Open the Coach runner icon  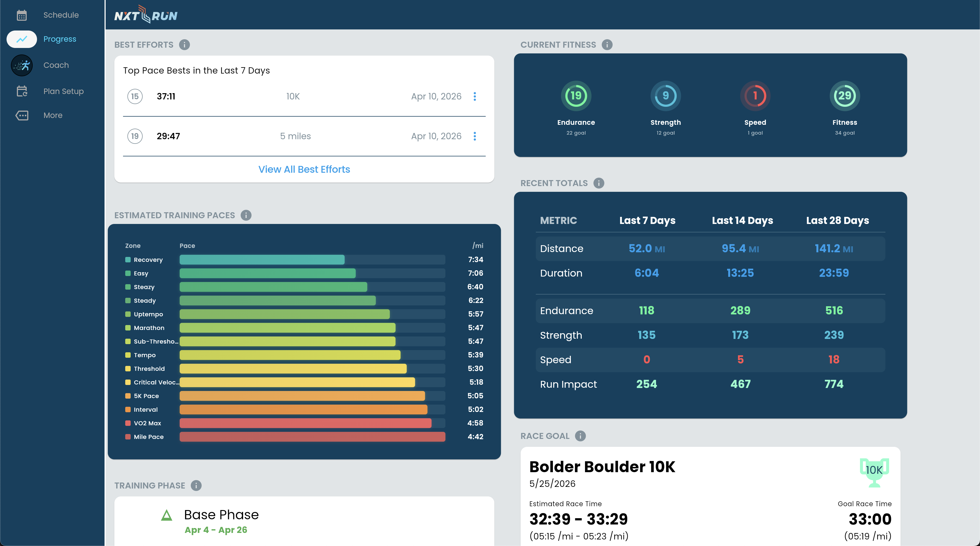pyautogui.click(x=22, y=65)
